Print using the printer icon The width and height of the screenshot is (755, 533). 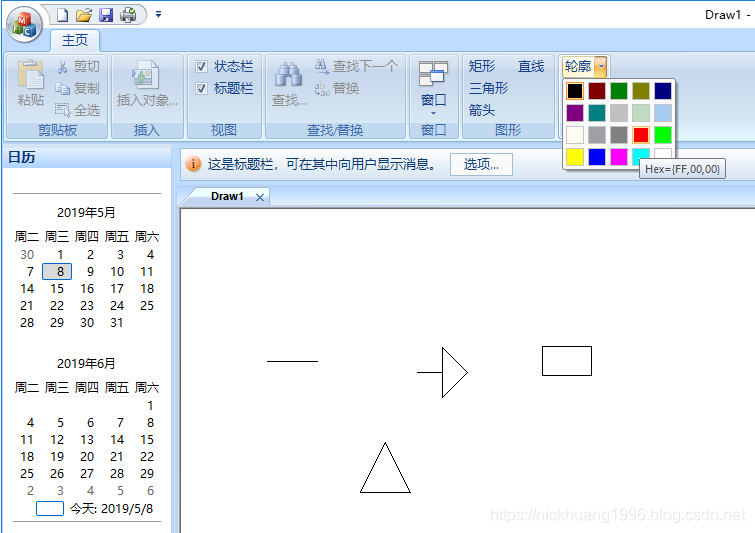(128, 15)
